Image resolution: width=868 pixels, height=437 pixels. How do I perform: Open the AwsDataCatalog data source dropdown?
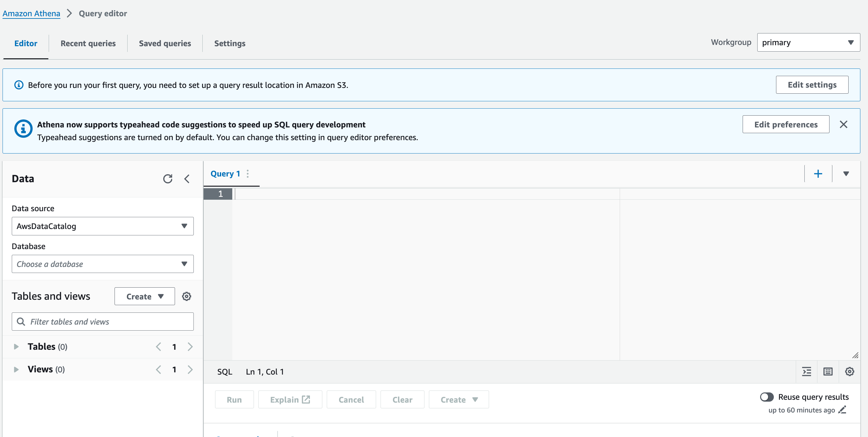[x=102, y=226]
